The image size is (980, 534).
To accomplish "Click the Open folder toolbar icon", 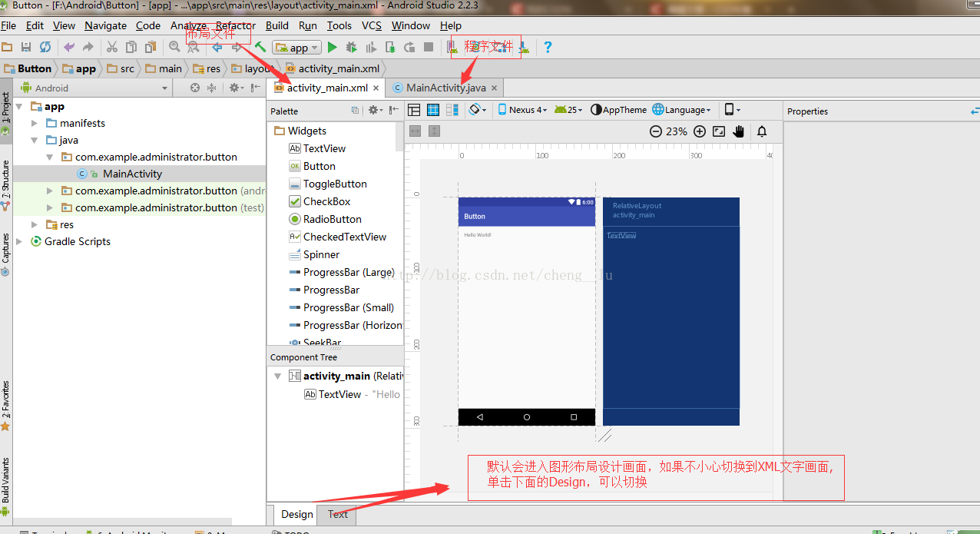I will point(7,47).
